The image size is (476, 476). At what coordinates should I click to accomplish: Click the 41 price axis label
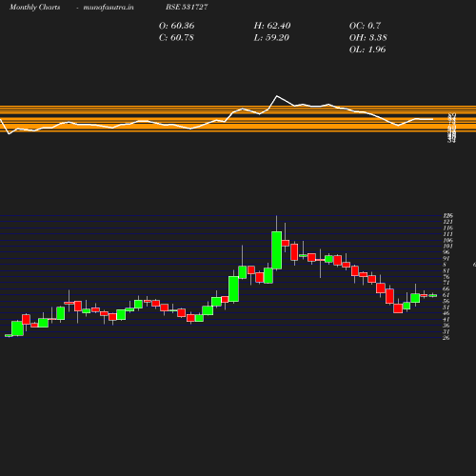(x=446, y=320)
